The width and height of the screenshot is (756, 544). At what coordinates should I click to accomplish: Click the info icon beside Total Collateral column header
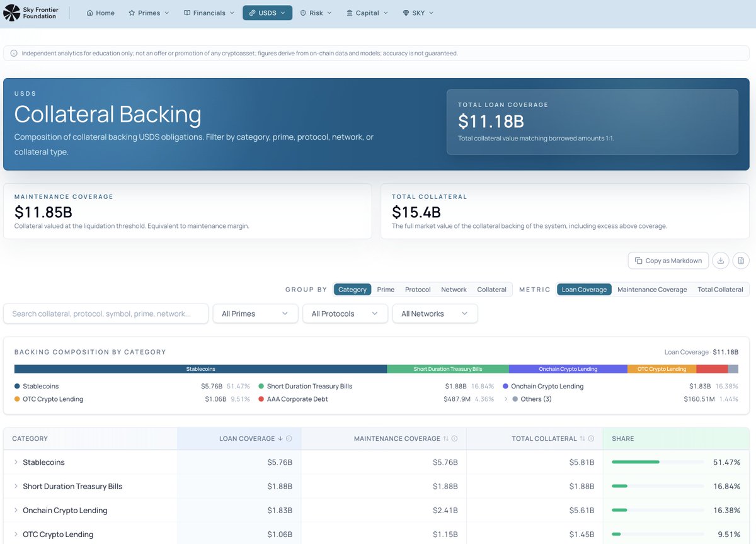[591, 439]
